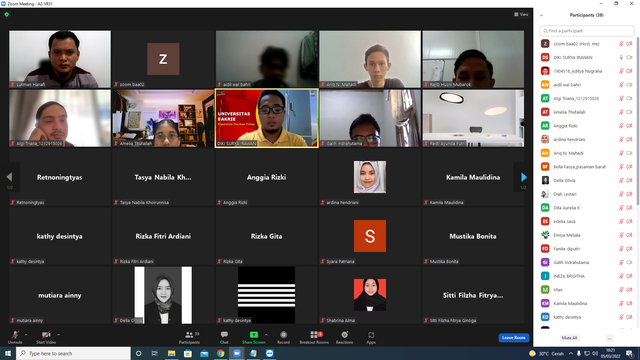The height and width of the screenshot is (360, 640).
Task: Click Mustika Bonita participant tile
Action: [x=473, y=236]
